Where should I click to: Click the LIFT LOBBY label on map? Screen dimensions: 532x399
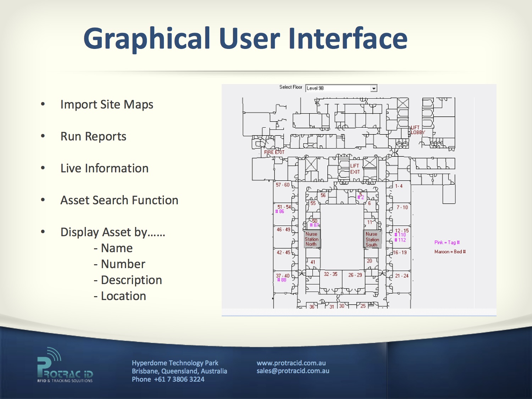click(x=417, y=130)
